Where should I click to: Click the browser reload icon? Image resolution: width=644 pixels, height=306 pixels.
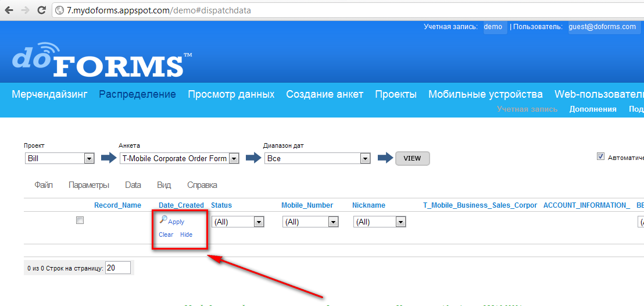point(41,10)
